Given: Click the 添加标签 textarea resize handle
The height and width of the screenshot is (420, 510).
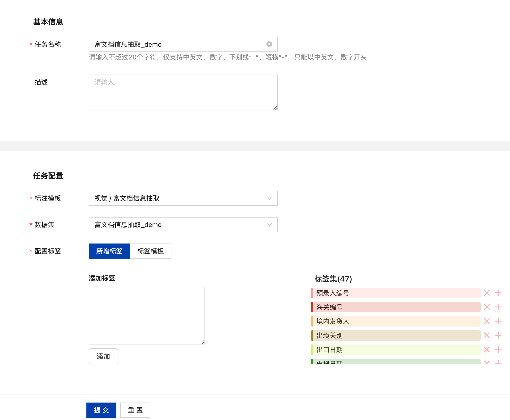Looking at the screenshot, I should click(x=202, y=342).
